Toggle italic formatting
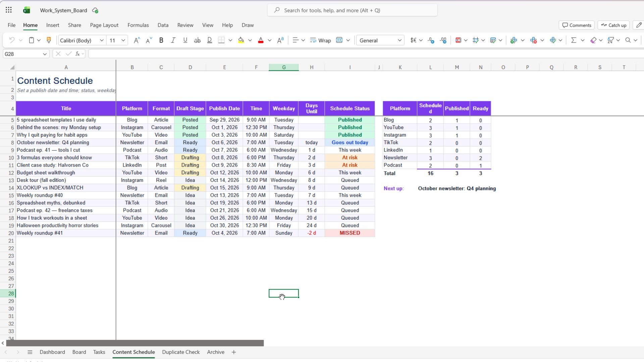This screenshot has height=362, width=644. [x=173, y=40]
